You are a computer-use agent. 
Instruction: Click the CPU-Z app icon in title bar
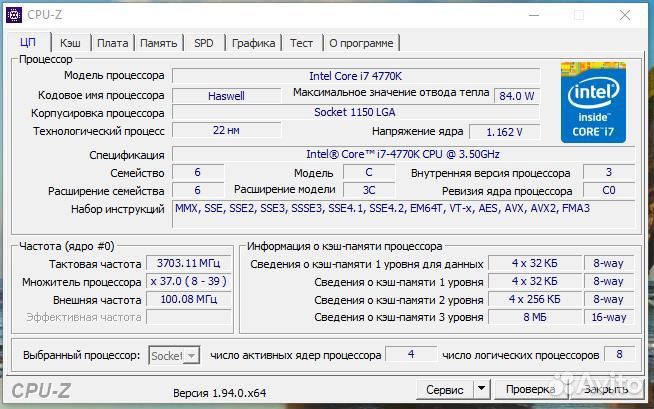(x=14, y=15)
